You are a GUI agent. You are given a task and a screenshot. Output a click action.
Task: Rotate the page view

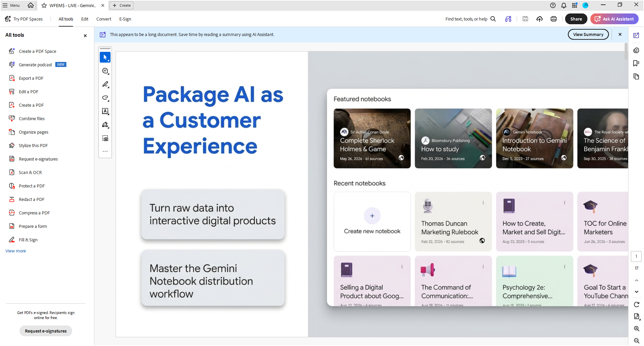(x=636, y=305)
